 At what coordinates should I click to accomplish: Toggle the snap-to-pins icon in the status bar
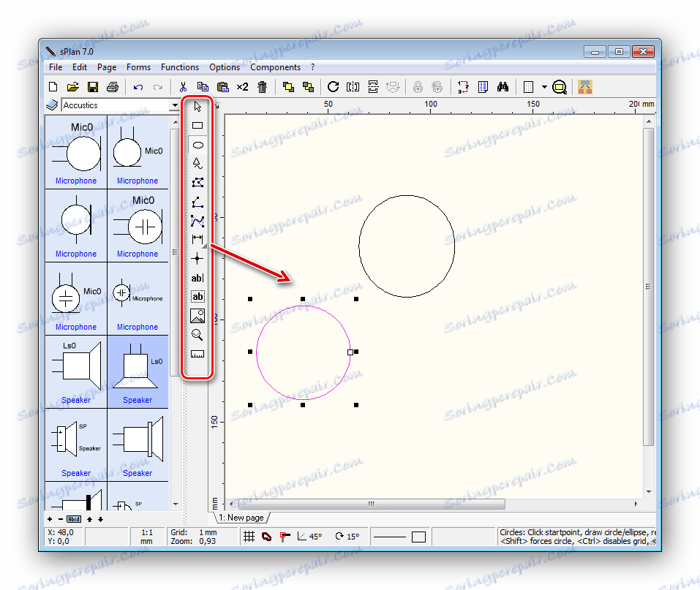point(285,537)
